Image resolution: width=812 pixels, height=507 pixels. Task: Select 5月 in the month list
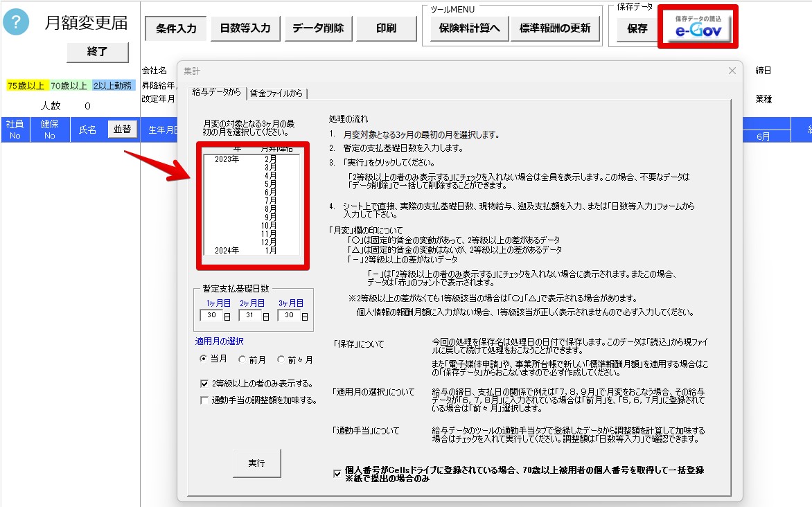[251, 184]
